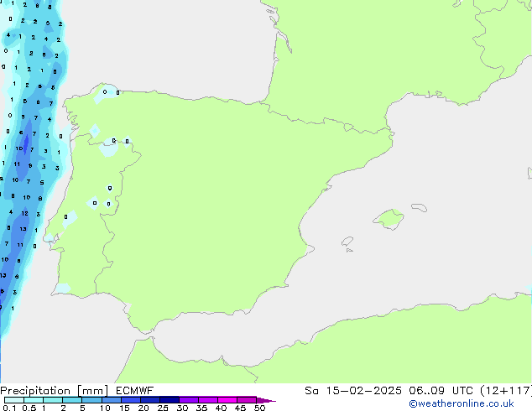This screenshot has height=411, width=532.
Task: Click Mallorca island on the map
Action: (x=388, y=220)
